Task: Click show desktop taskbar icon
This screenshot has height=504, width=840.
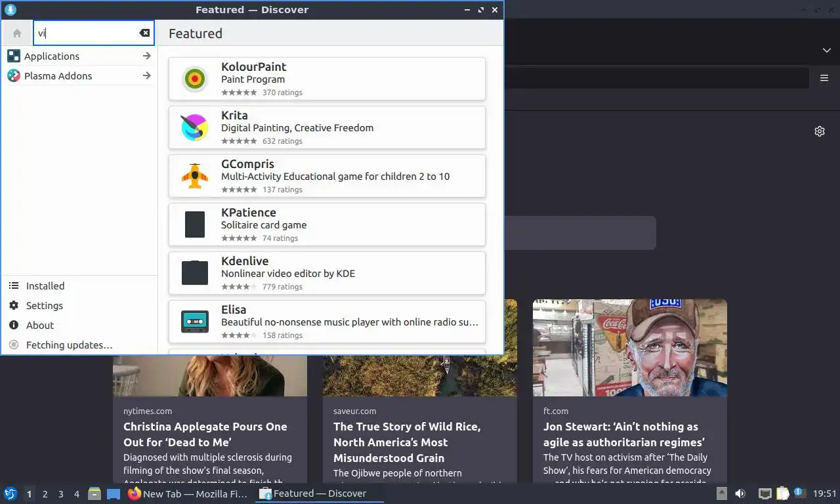Action: tap(114, 493)
